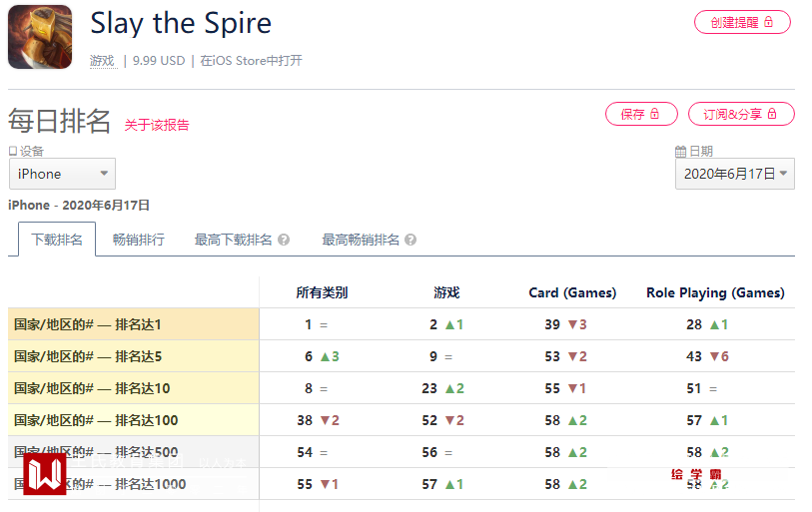This screenshot has width=812, height=512.
Task: Click help icon next to 最高下载排名
Action: tap(284, 240)
